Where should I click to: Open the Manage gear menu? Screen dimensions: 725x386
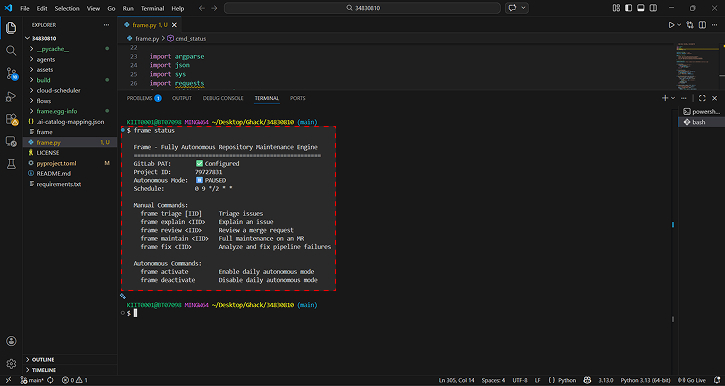click(x=11, y=364)
